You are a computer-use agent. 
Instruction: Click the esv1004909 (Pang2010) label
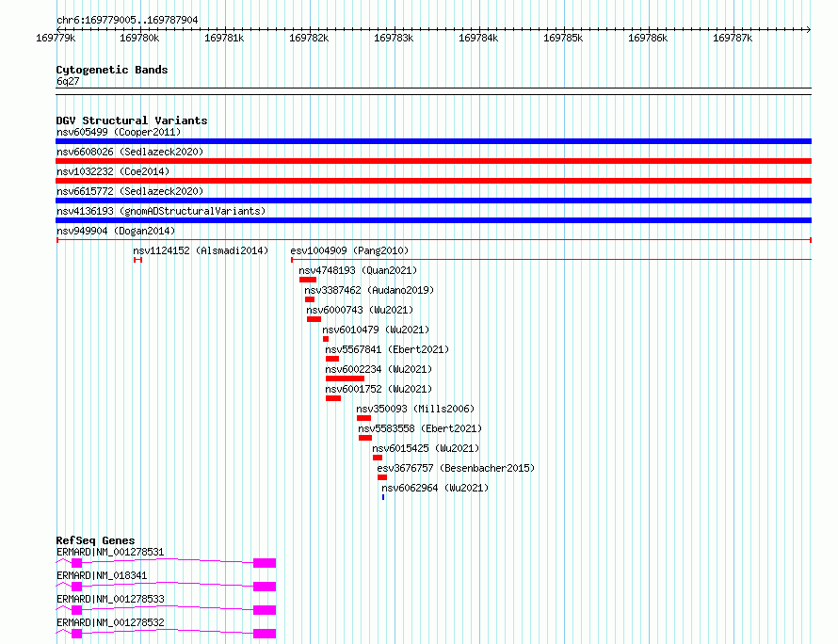pos(349,250)
